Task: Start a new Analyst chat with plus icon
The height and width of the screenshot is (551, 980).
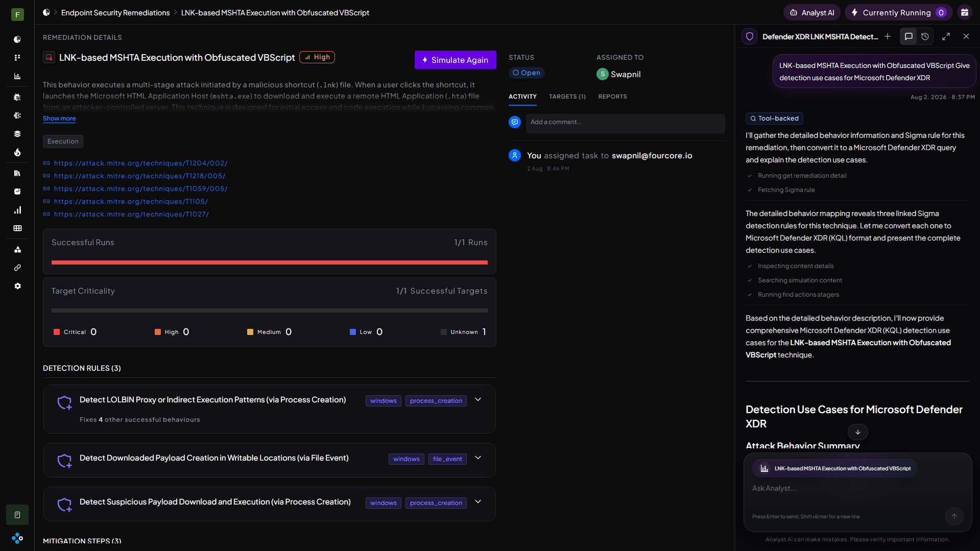Action: pyautogui.click(x=888, y=36)
